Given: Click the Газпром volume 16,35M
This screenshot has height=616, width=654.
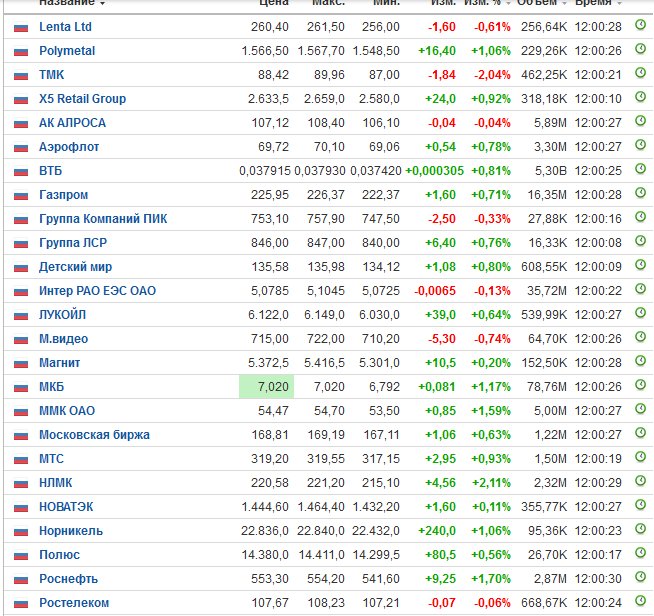Looking at the screenshot, I should [x=547, y=195].
